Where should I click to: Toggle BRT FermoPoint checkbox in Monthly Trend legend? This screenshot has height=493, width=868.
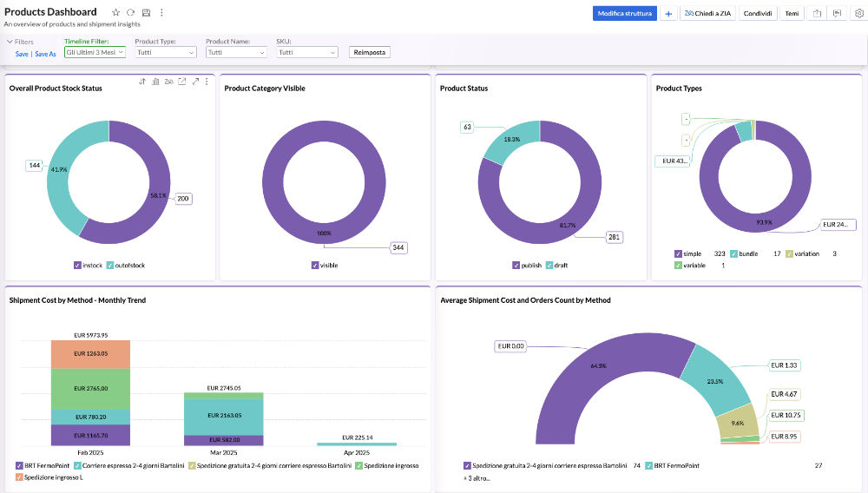[19, 465]
